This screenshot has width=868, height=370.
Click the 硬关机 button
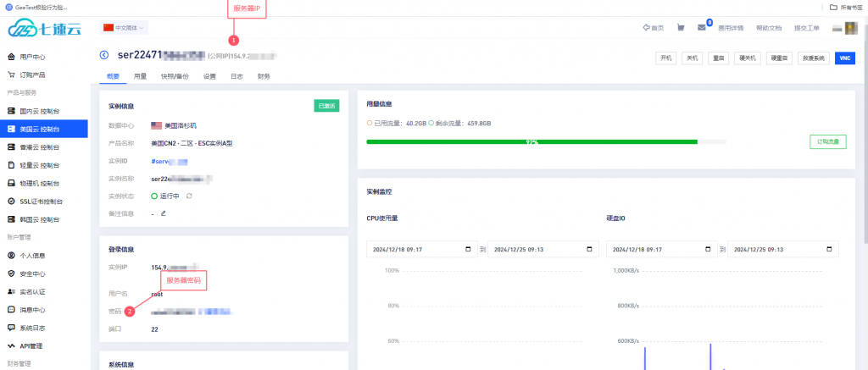748,58
